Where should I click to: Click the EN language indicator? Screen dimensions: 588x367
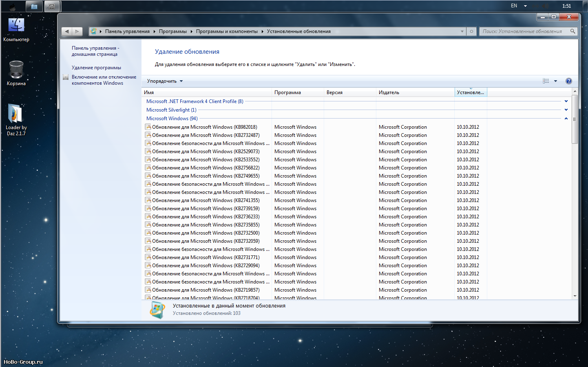514,6
